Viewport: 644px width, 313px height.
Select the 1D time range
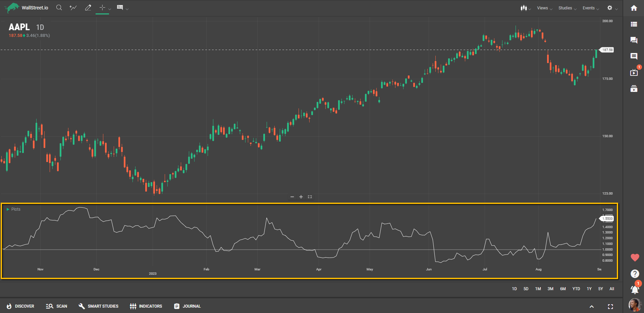514,289
